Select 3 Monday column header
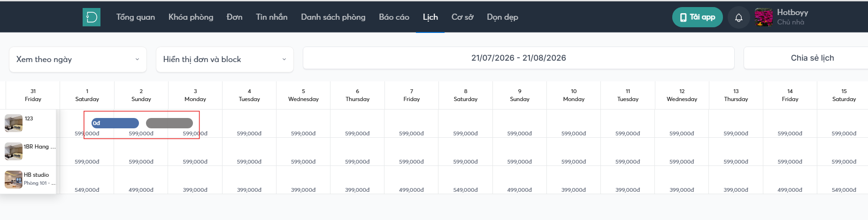The image size is (868, 220). coord(195,95)
